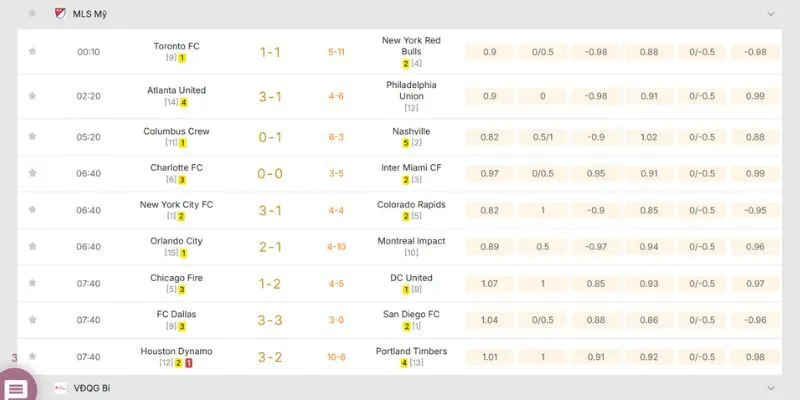800x400 pixels.
Task: Click the VĐQG Bỉ league flag icon
Action: (x=60, y=387)
